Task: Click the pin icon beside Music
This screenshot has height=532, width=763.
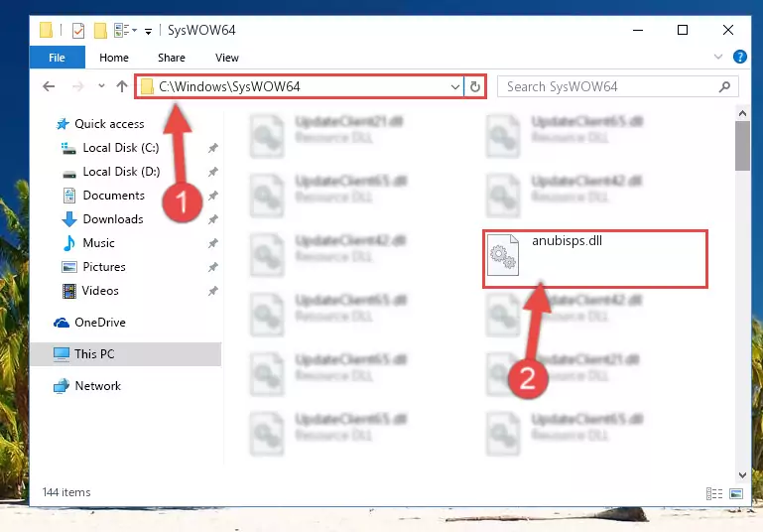Action: click(212, 244)
